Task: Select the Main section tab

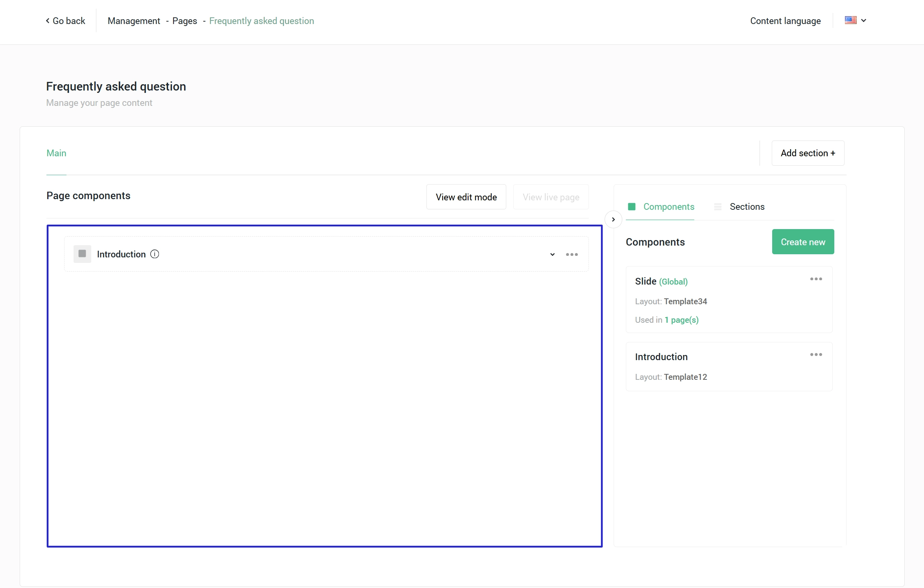Action: tap(56, 153)
